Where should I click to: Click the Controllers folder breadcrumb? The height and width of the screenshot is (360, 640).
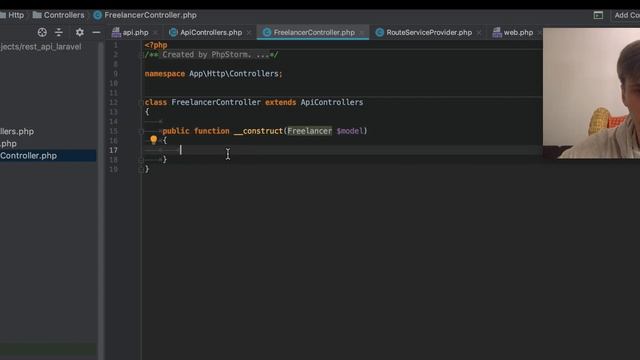tap(58, 15)
